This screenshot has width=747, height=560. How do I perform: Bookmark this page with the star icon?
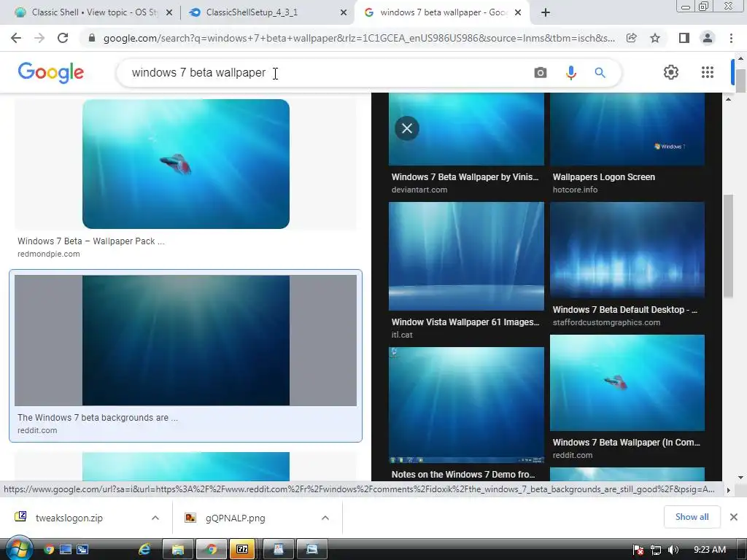(655, 38)
